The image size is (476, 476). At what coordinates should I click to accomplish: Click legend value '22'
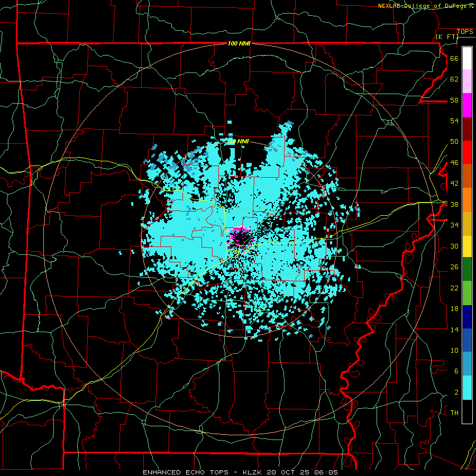click(454, 288)
